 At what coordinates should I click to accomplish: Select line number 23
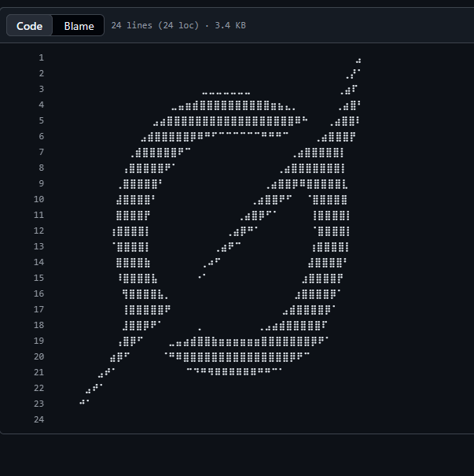(39, 404)
